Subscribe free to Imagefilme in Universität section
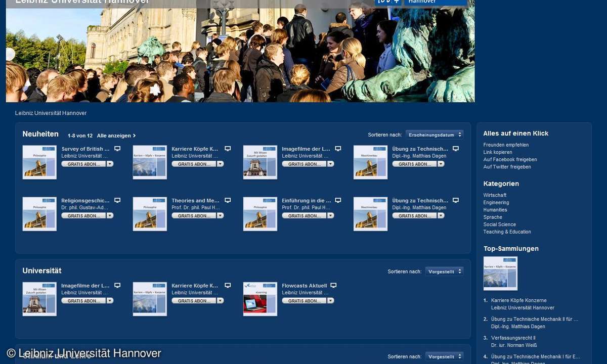The image size is (607, 364). [83, 300]
